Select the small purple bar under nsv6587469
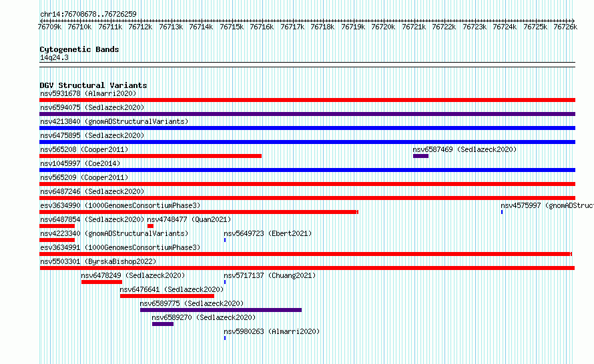Viewport: 594px width, 364px height. [x=420, y=156]
